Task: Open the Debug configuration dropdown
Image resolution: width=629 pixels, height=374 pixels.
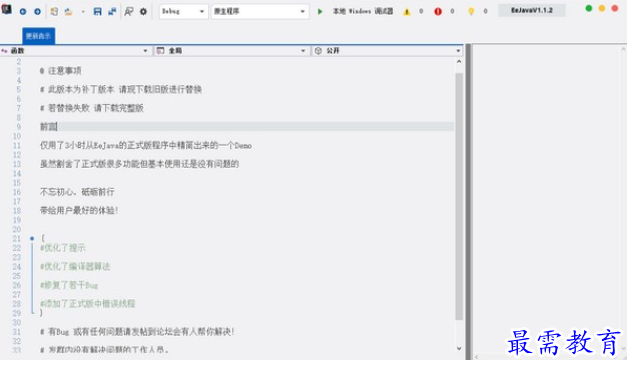Action: point(183,11)
